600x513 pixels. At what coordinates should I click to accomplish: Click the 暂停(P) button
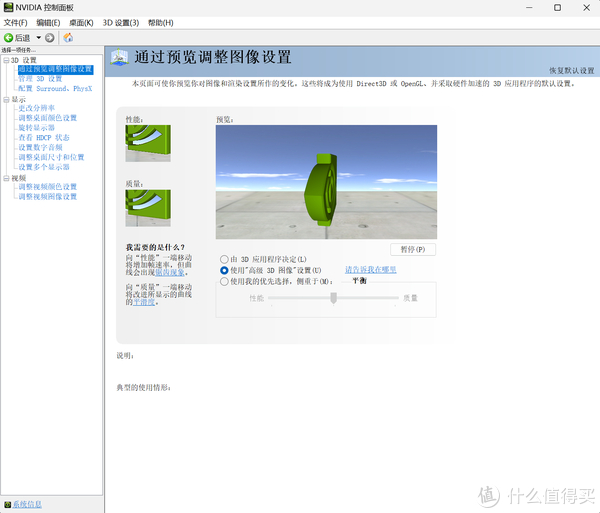413,249
